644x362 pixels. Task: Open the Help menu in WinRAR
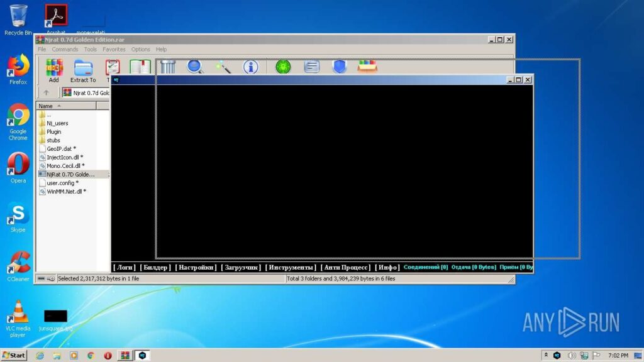click(x=161, y=49)
